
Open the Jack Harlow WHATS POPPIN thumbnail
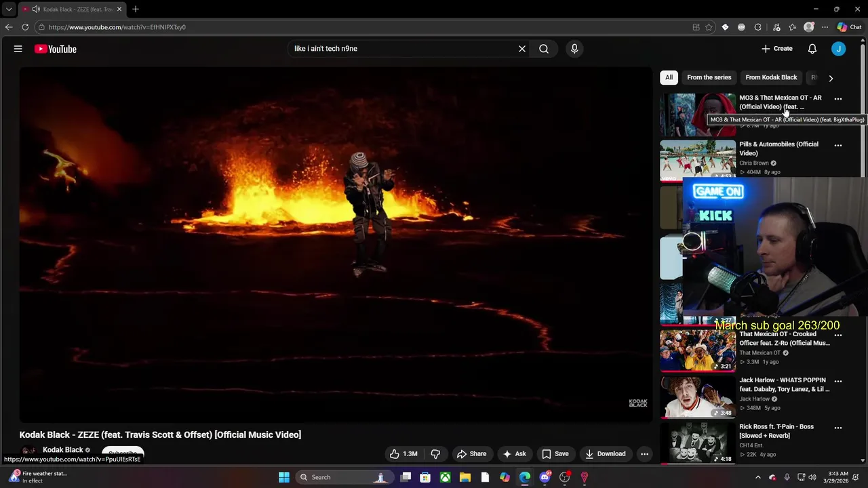[698, 397]
